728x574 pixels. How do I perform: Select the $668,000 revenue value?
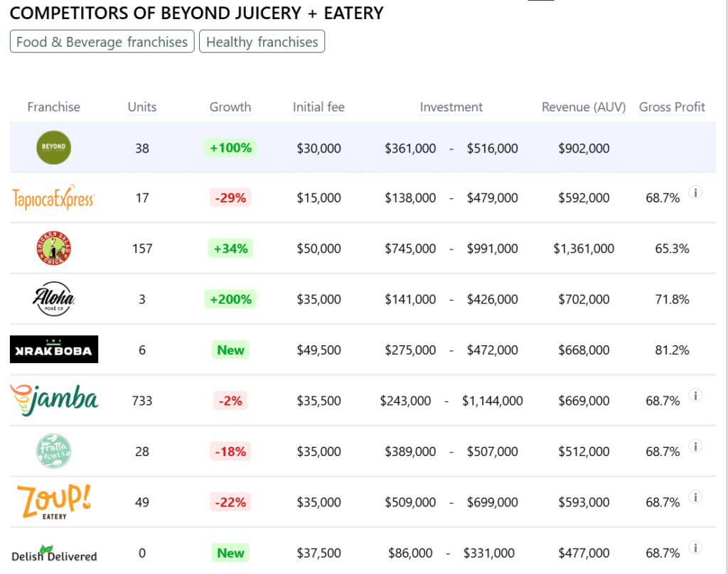click(x=584, y=350)
